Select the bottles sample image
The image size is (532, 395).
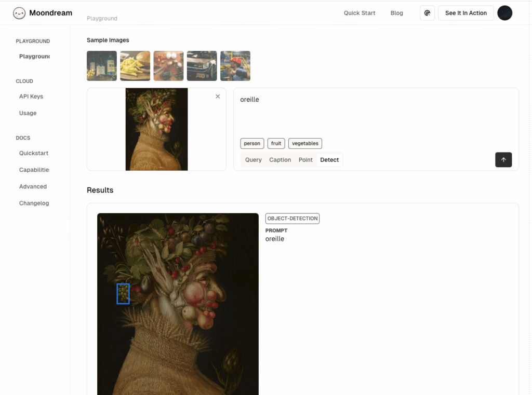point(102,66)
